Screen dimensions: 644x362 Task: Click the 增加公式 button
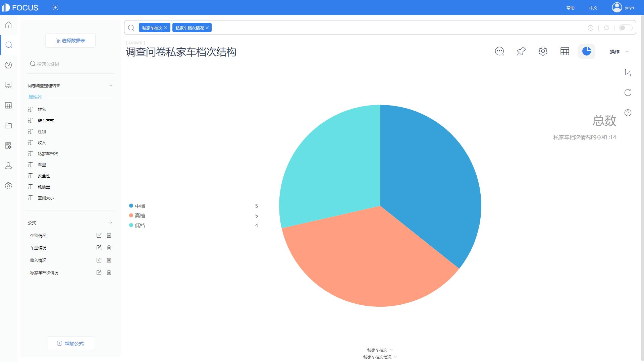point(70,343)
